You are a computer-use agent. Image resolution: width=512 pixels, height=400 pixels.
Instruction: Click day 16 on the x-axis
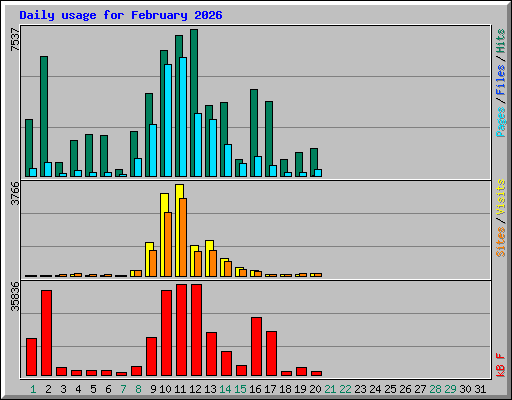(x=255, y=389)
